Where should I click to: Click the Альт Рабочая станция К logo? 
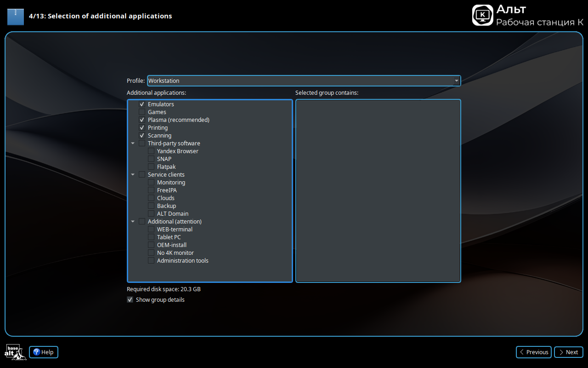[528, 15]
